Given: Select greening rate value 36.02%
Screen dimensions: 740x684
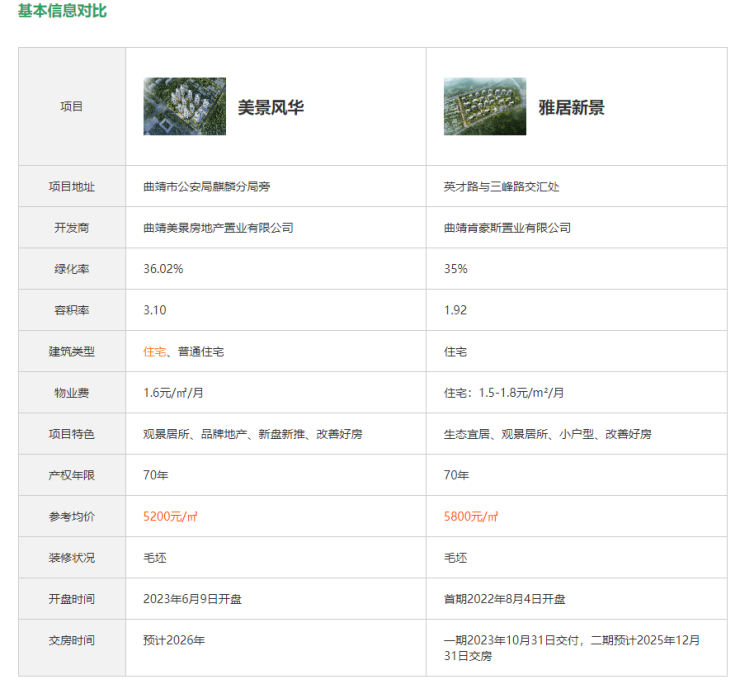Looking at the screenshot, I should point(163,269).
